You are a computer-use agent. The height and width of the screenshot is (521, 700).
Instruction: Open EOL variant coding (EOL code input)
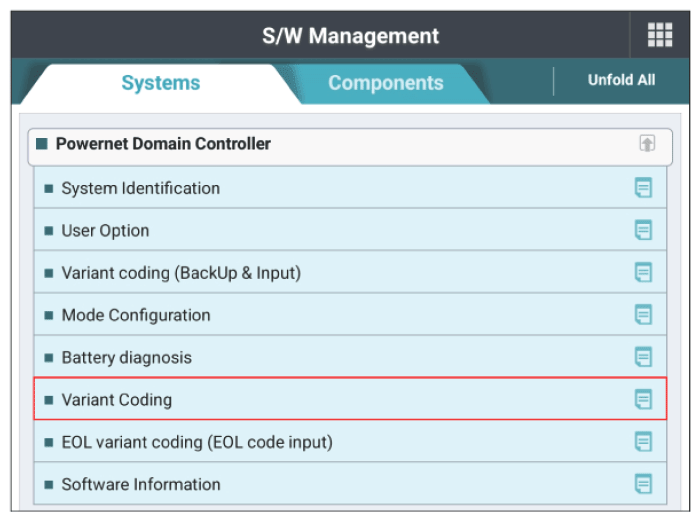pyautogui.click(x=350, y=442)
